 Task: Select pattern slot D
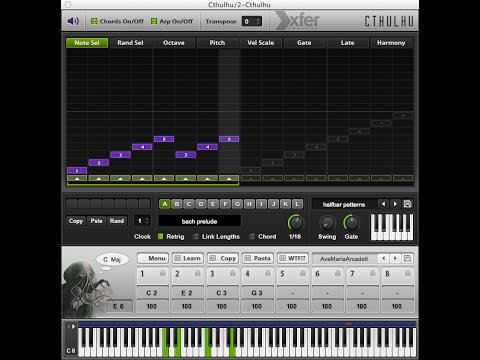click(x=201, y=204)
